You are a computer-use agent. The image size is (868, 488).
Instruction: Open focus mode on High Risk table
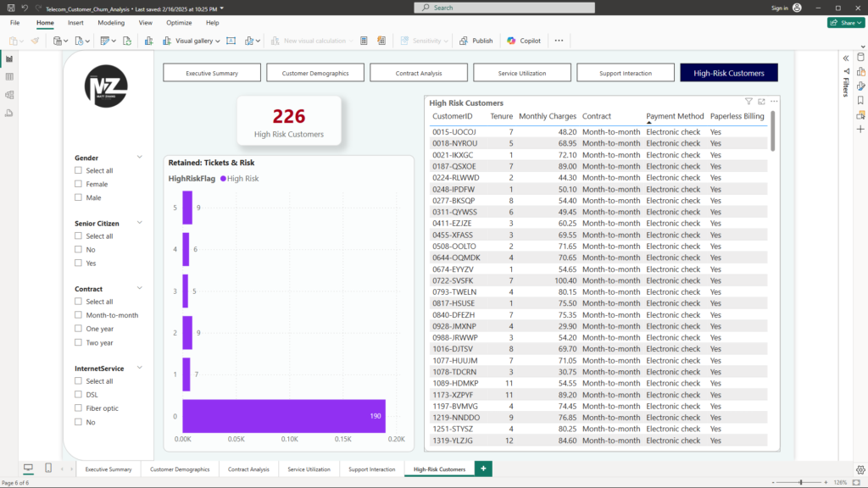(x=761, y=102)
